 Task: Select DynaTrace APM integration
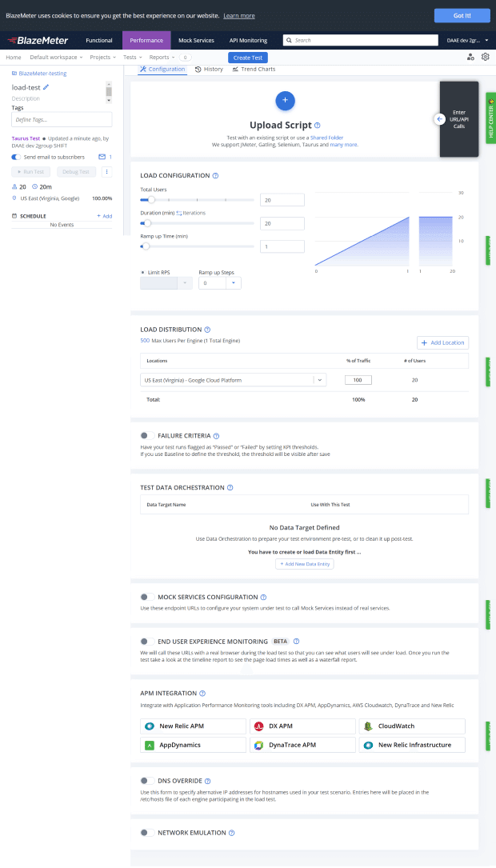[303, 745]
